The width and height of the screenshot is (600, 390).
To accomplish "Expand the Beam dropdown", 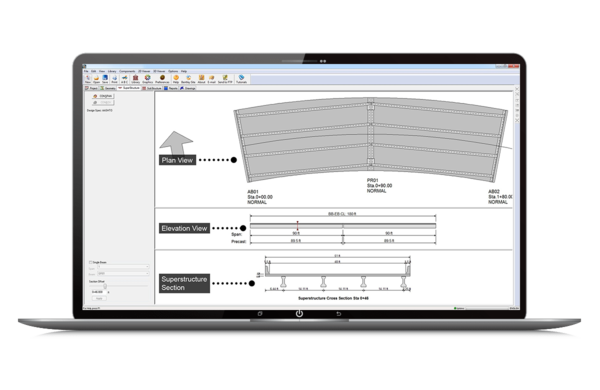I will click(x=123, y=274).
